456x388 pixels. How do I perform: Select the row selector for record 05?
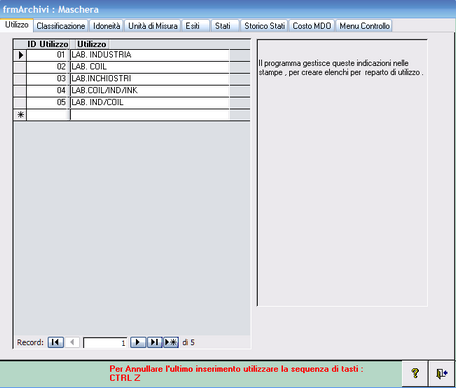[20, 103]
